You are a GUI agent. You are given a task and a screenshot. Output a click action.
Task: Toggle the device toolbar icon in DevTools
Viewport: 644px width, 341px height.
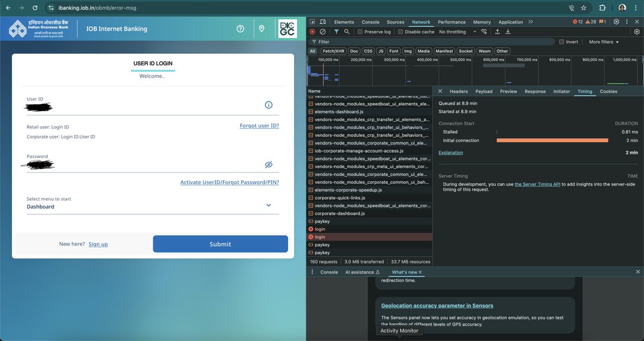[x=324, y=22]
